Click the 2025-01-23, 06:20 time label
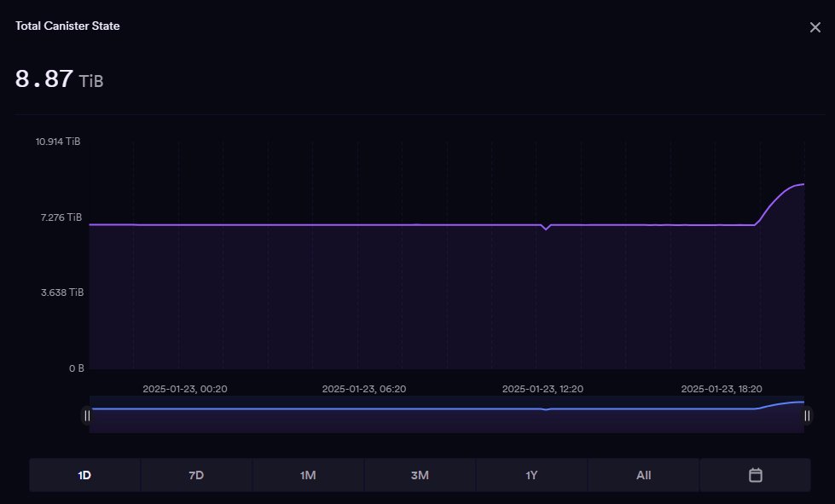Viewport: 835px width, 504px height. click(364, 389)
